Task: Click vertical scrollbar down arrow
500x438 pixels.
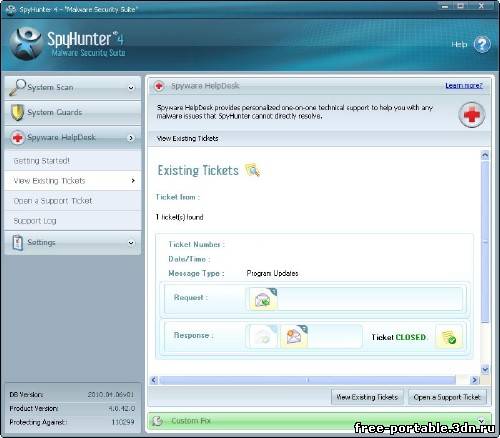Action: tap(485, 369)
